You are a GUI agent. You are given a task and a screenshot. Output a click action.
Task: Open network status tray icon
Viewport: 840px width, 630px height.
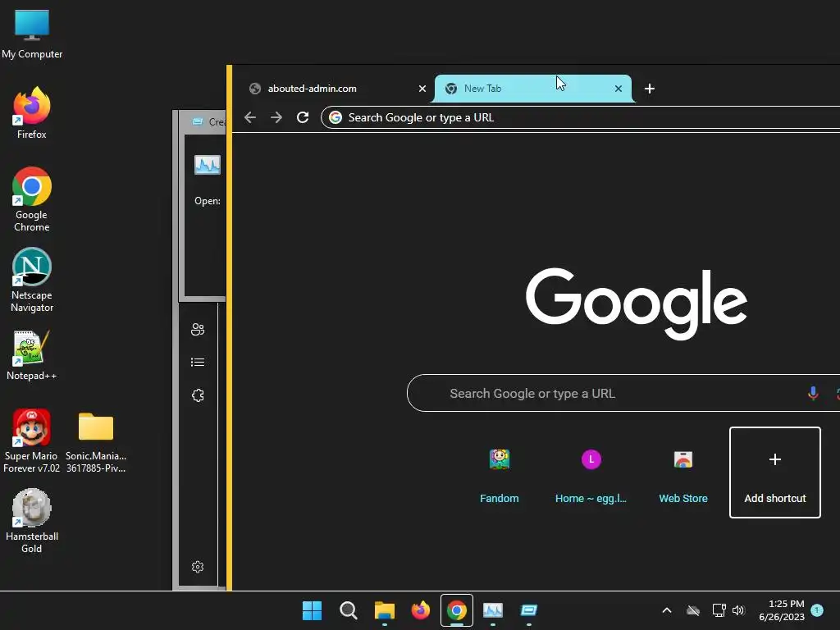(x=719, y=610)
